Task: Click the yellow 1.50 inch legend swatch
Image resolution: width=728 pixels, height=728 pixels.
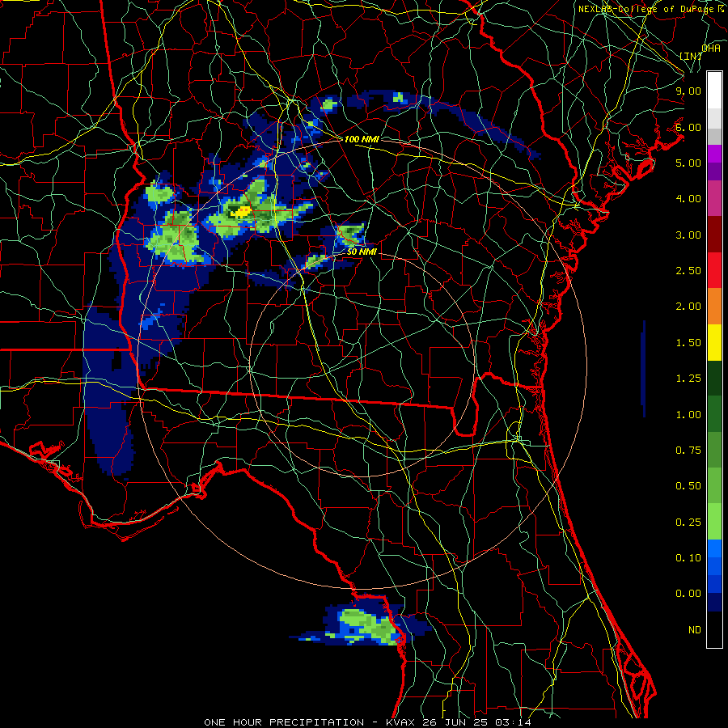Action: 714,342
